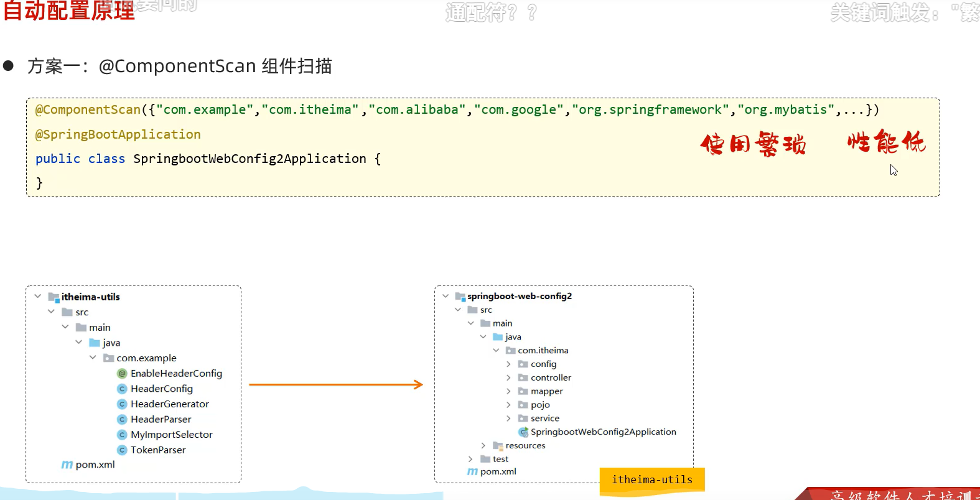Collapse the java node in itheima-utils

(x=79, y=342)
